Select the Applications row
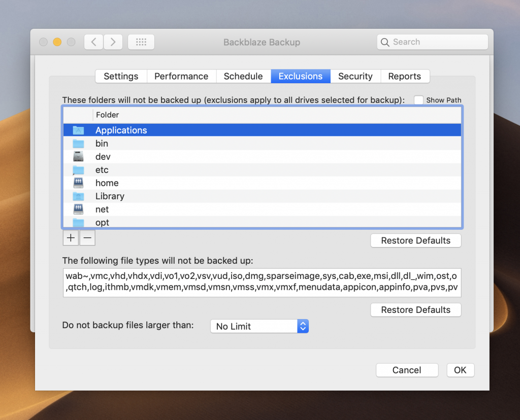 click(262, 130)
